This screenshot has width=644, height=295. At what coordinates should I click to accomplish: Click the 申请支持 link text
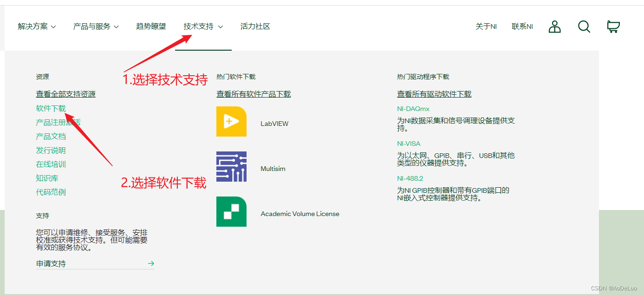tap(51, 263)
